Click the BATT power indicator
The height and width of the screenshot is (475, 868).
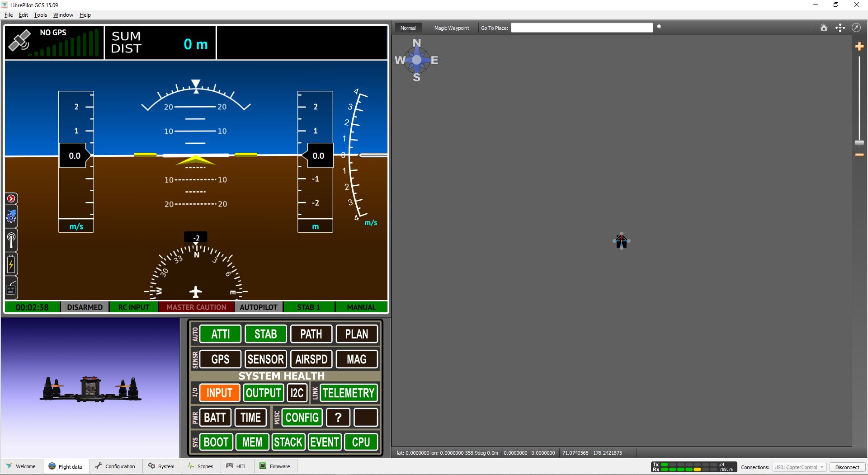215,418
